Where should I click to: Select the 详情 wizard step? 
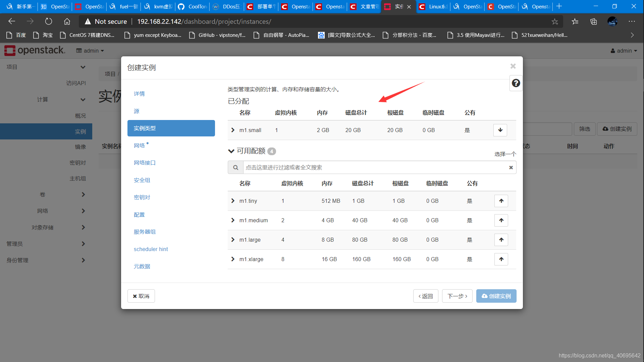coord(139,94)
